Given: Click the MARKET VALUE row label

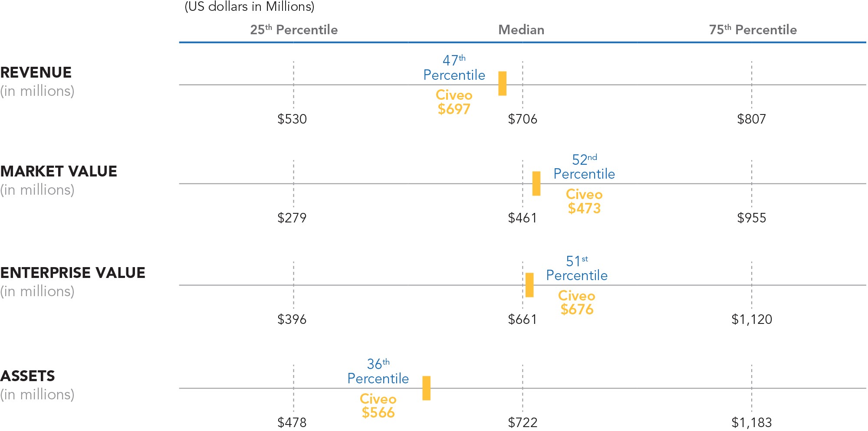Looking at the screenshot, I should [x=59, y=171].
